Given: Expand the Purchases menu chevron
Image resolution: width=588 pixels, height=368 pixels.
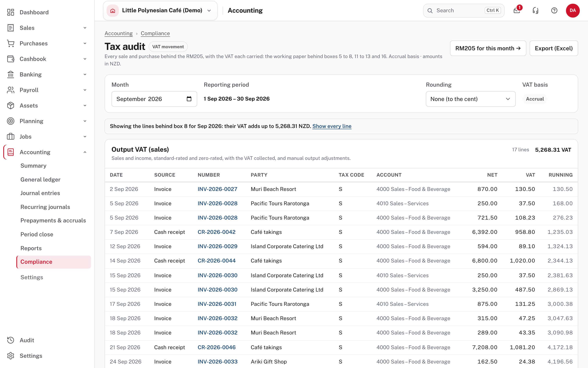Looking at the screenshot, I should click(x=85, y=43).
